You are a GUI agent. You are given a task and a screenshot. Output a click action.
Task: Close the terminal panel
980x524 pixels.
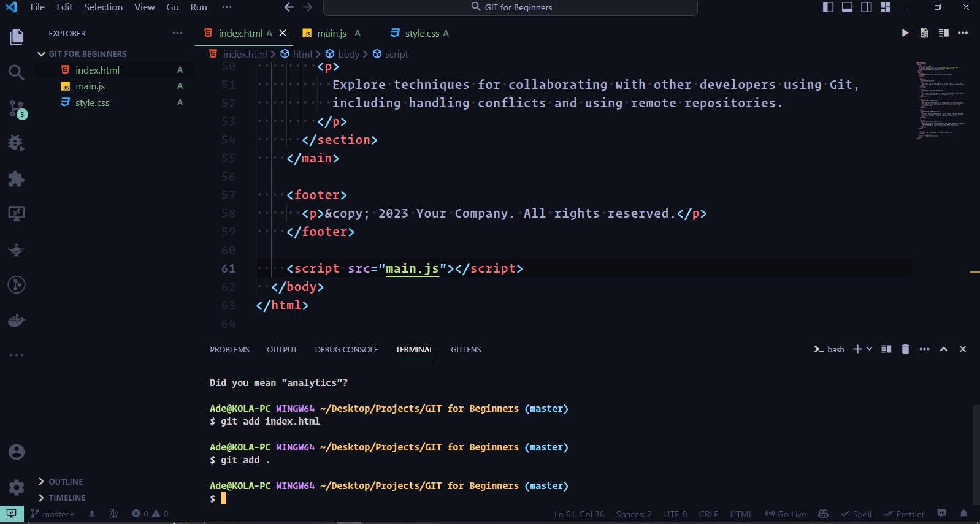(x=963, y=349)
